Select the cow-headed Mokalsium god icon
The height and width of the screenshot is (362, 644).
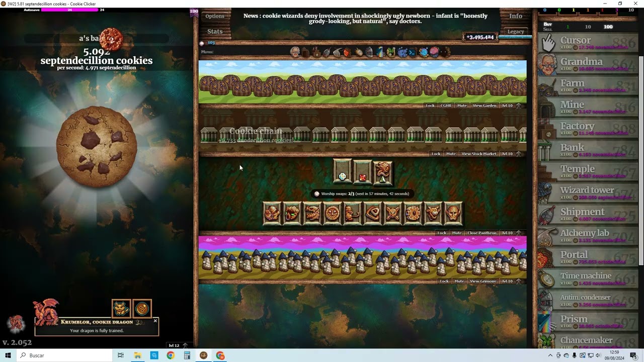[x=433, y=213]
